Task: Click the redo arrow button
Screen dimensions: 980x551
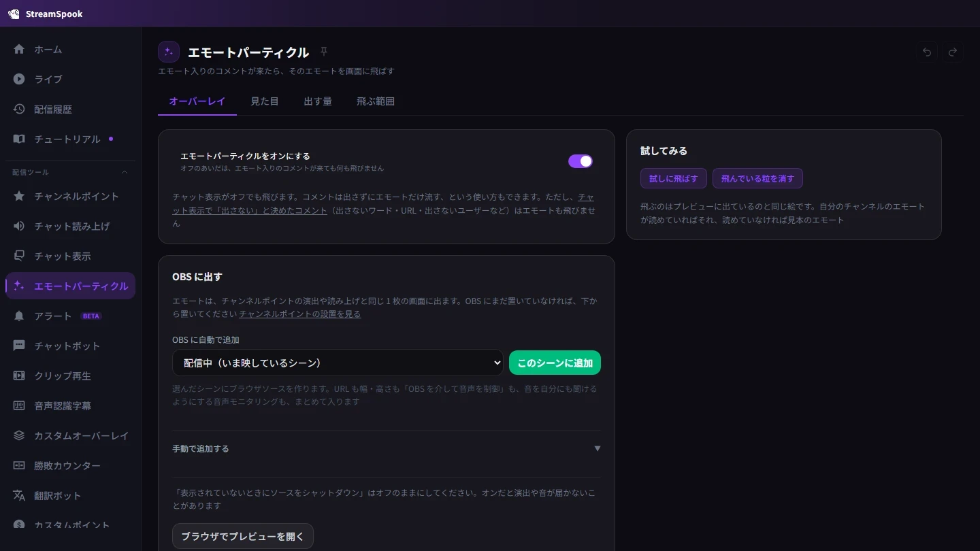Action: point(953,52)
